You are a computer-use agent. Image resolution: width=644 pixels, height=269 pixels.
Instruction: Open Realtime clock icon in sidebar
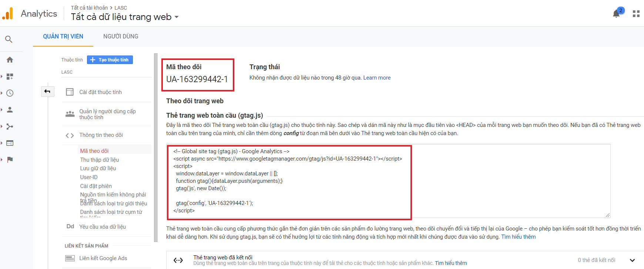pos(10,93)
